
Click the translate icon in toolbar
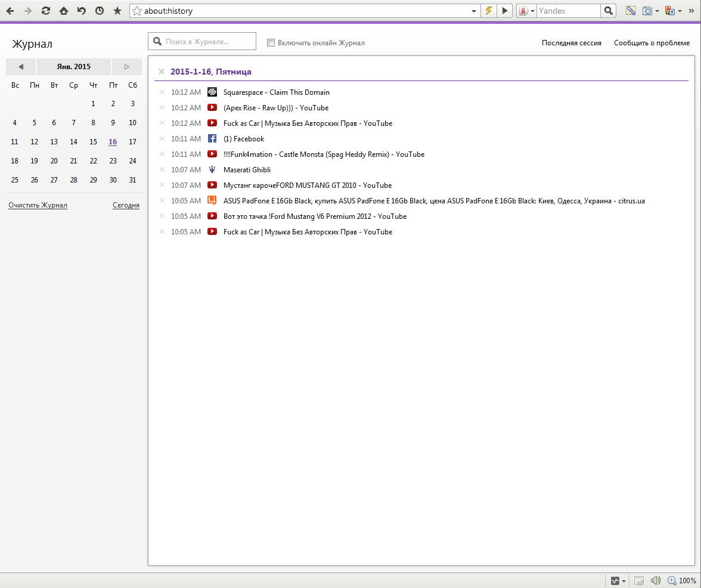[x=670, y=11]
